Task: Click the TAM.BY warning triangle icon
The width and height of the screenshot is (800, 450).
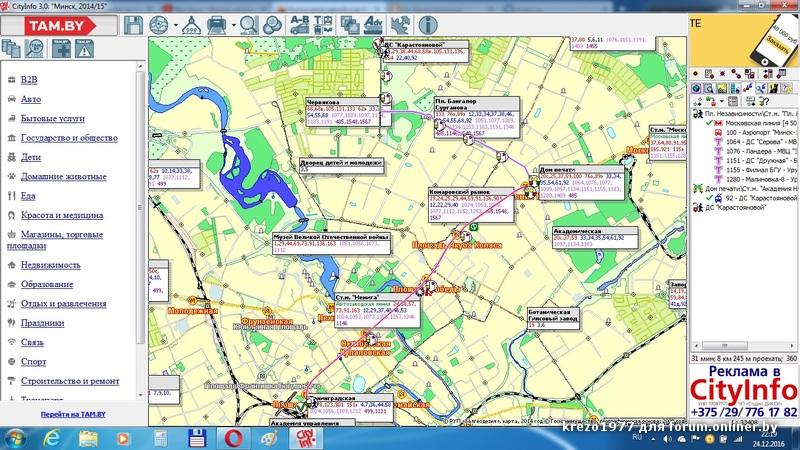Action: [x=84, y=48]
